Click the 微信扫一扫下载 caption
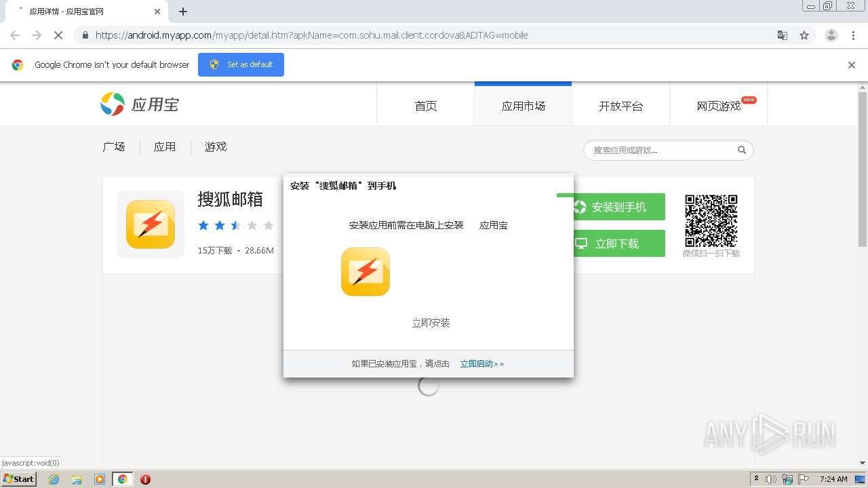 pyautogui.click(x=711, y=253)
